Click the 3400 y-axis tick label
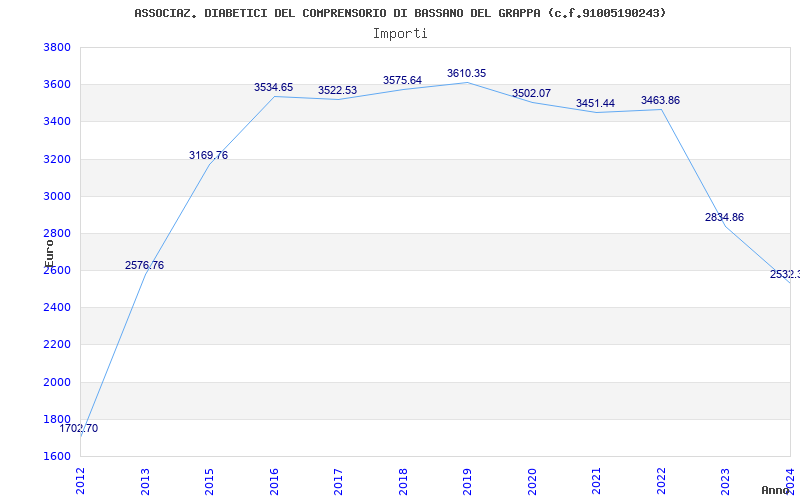This screenshot has width=800, height=500. click(57, 121)
